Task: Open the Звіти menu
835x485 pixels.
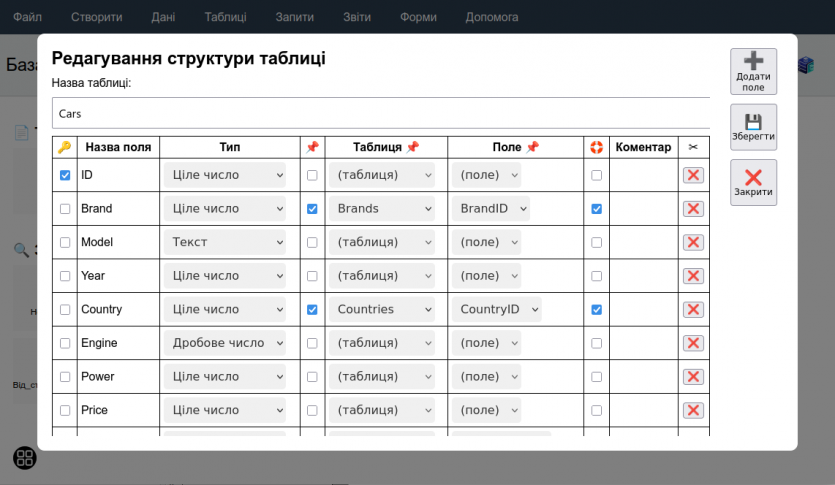Action: point(356,17)
